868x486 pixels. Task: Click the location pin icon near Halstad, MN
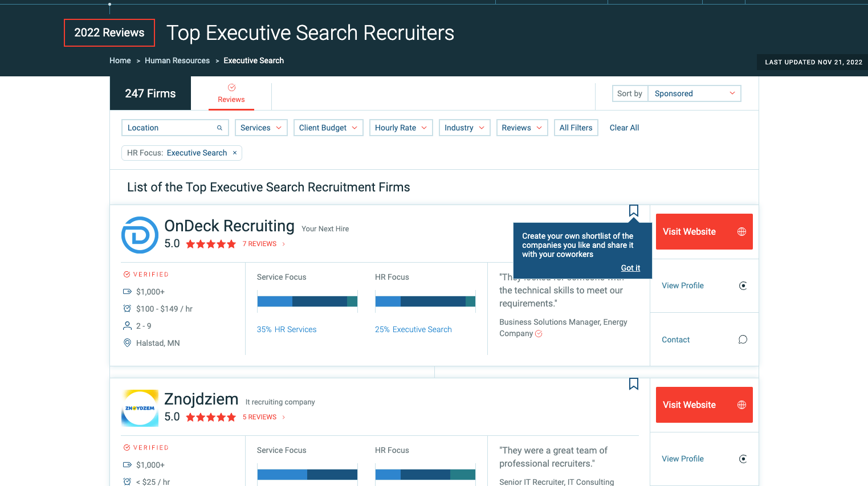127,342
